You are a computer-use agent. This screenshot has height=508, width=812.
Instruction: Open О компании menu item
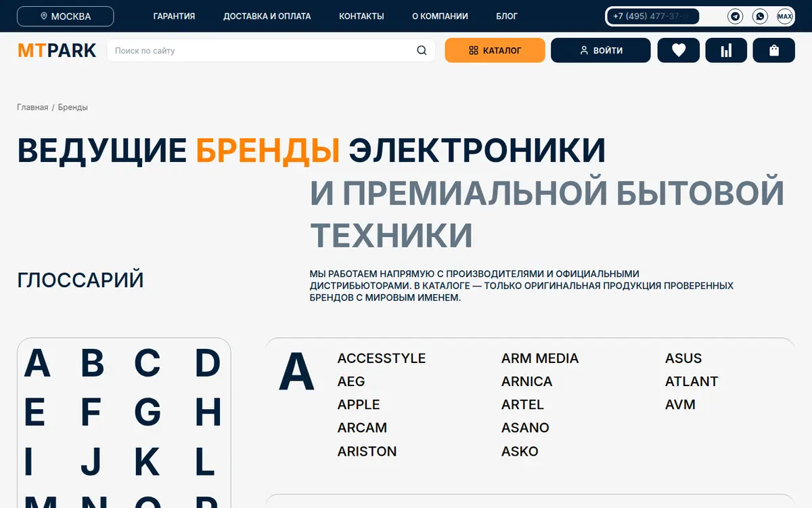tap(440, 16)
